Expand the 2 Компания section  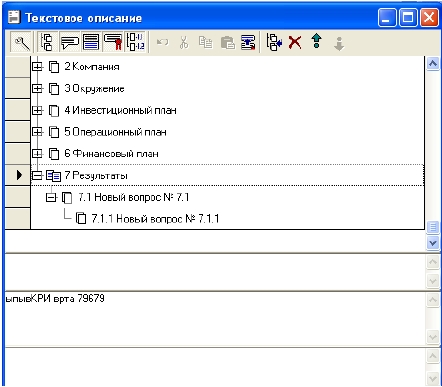coord(37,67)
